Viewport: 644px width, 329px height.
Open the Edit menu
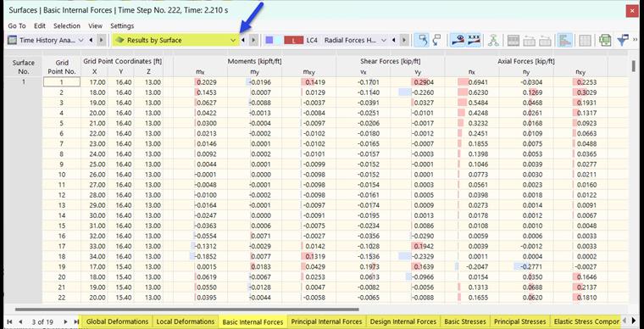[x=40, y=26]
